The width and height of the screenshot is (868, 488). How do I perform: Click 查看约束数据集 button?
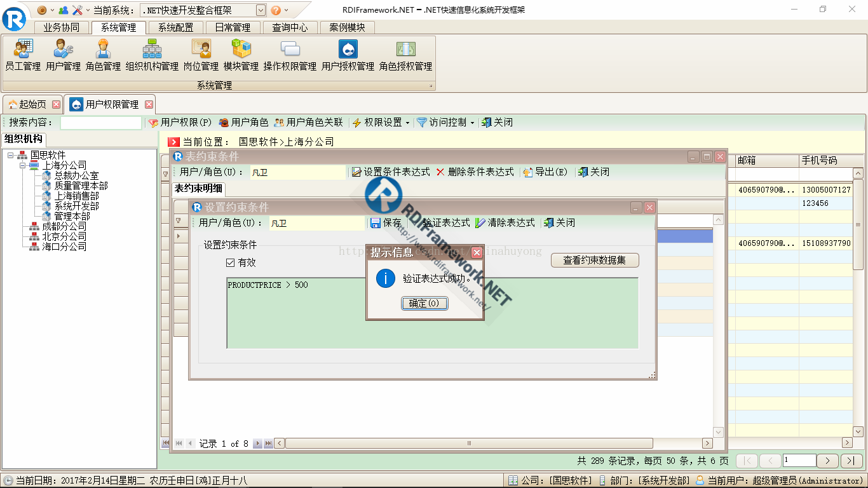click(x=595, y=260)
